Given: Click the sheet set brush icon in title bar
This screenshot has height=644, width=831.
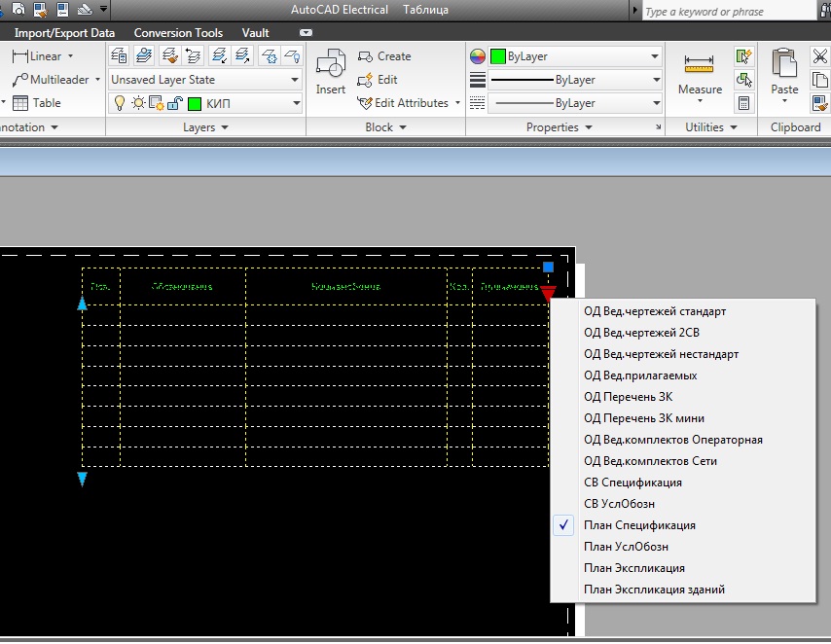Looking at the screenshot, I should pyautogui.click(x=40, y=9).
